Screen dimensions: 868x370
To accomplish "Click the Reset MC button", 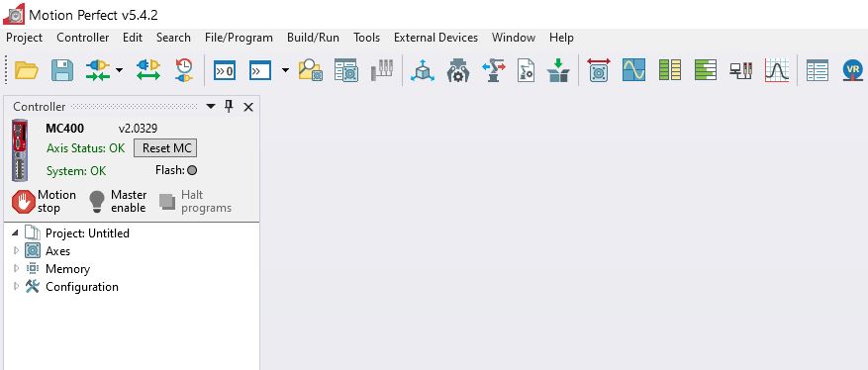I will tap(165, 147).
